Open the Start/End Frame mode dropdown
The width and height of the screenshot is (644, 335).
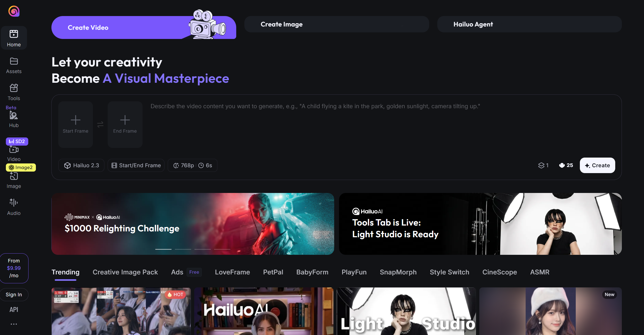136,165
